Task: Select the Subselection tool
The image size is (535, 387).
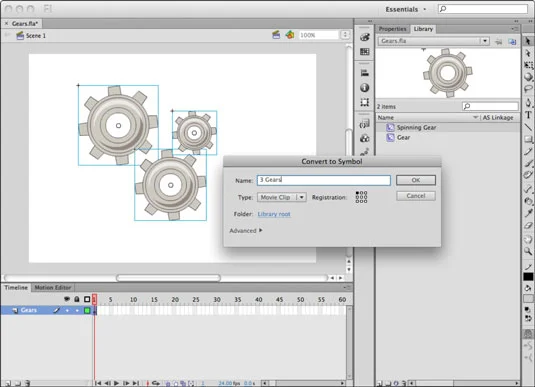Action: click(x=528, y=53)
